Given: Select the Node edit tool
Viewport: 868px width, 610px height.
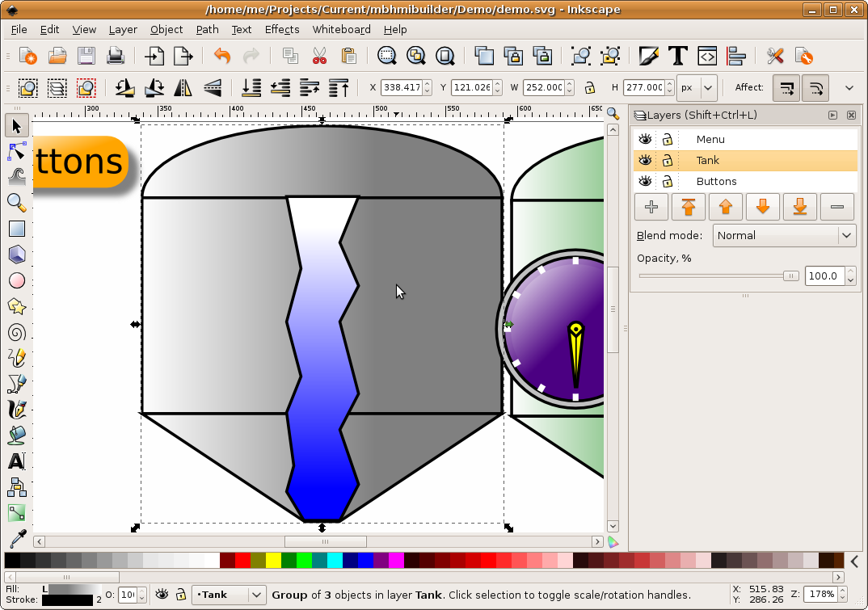Looking at the screenshot, I should coord(17,152).
